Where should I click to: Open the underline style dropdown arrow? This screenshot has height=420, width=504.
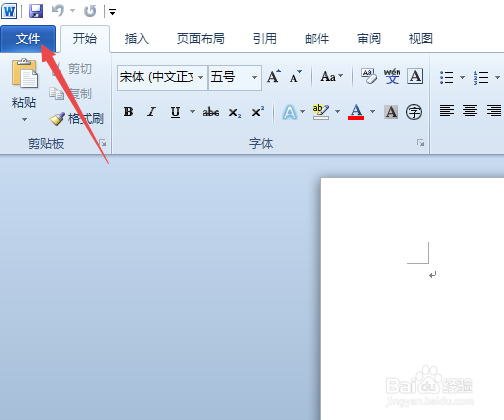click(192, 111)
